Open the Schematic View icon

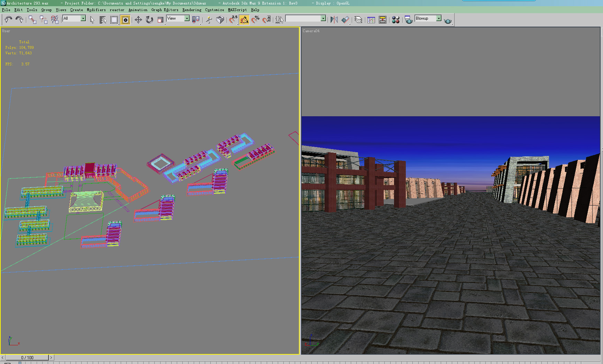383,20
